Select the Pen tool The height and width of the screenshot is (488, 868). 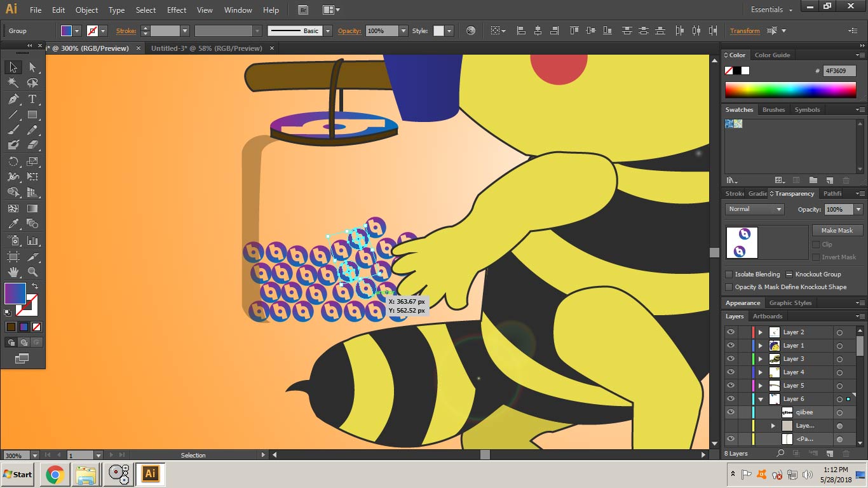[x=13, y=99]
